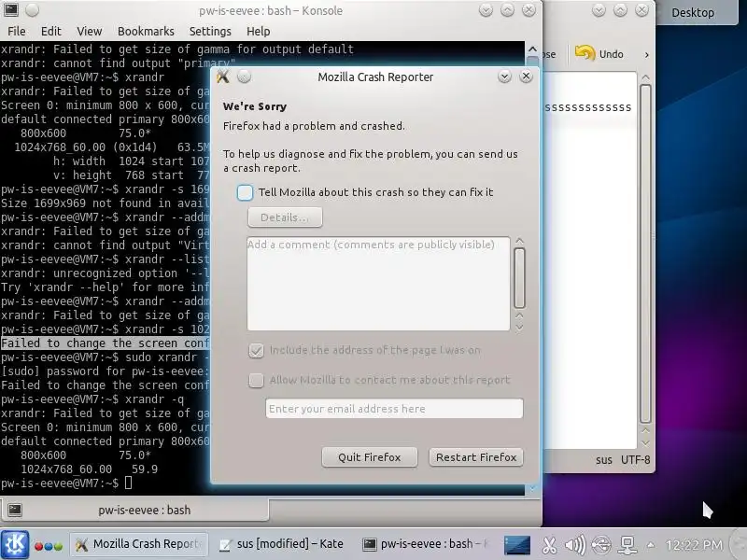Open Konsole Help menu
The width and height of the screenshot is (747, 560).
259,32
